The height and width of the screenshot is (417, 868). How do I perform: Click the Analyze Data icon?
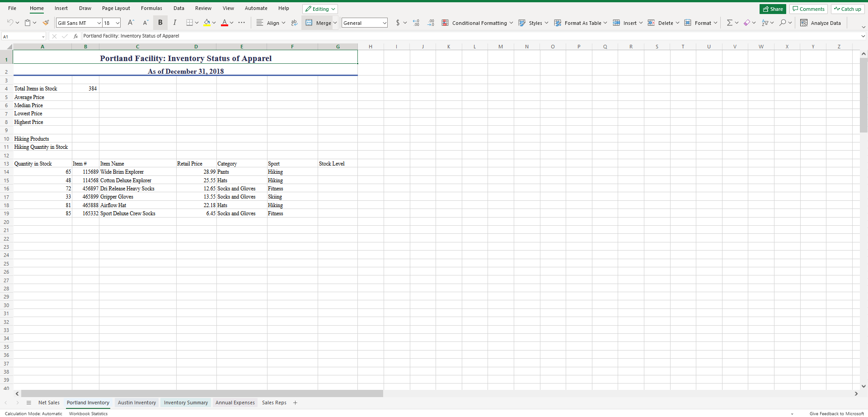(821, 23)
